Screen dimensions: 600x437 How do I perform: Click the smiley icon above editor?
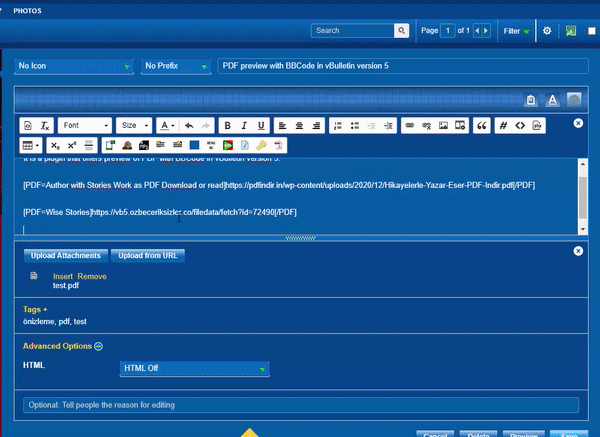click(x=574, y=99)
